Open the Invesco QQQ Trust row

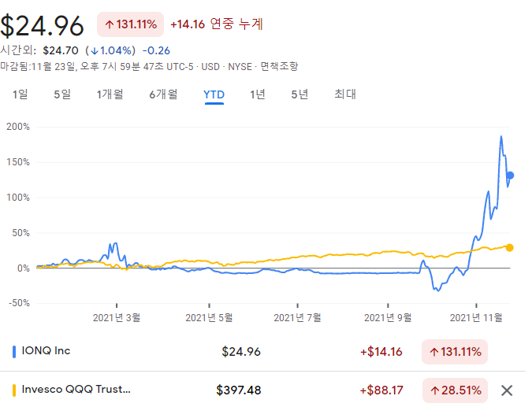tap(263, 390)
